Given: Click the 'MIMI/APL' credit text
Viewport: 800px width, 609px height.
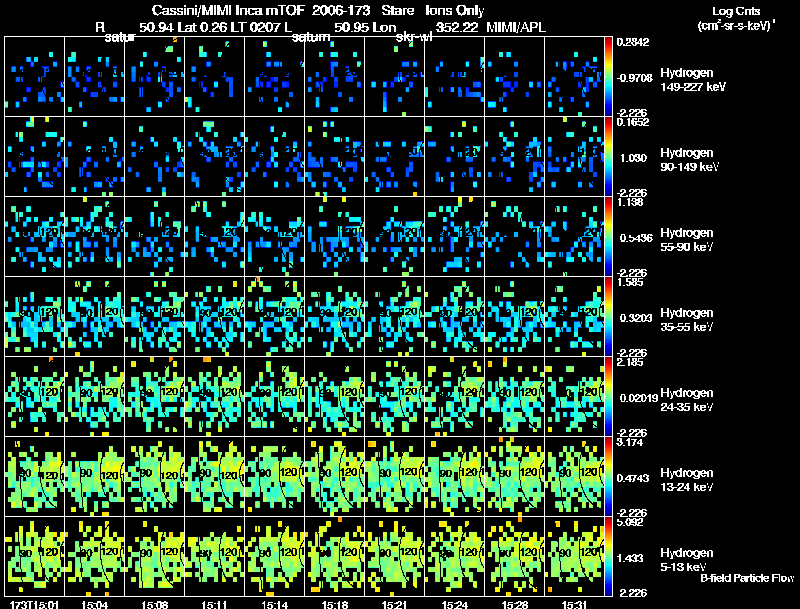Looking at the screenshot, I should click(x=516, y=28).
